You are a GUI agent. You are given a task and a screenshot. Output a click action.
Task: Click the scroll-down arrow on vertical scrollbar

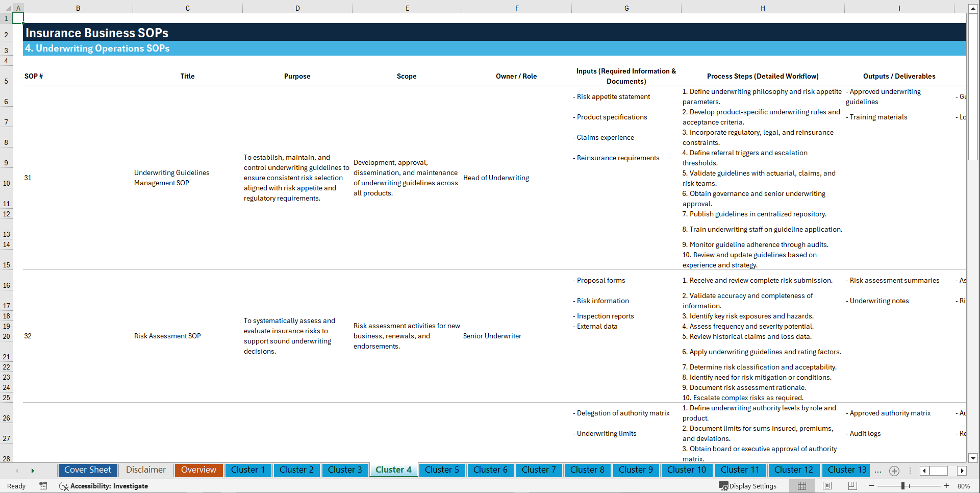(973, 458)
